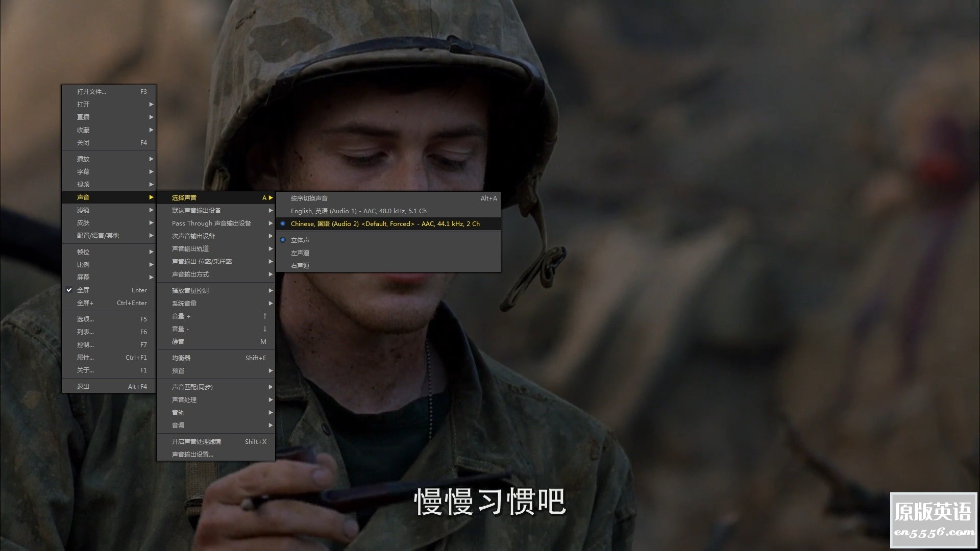The height and width of the screenshot is (551, 980).
Task: Open 系统音量 submenu
Action: [x=216, y=303]
